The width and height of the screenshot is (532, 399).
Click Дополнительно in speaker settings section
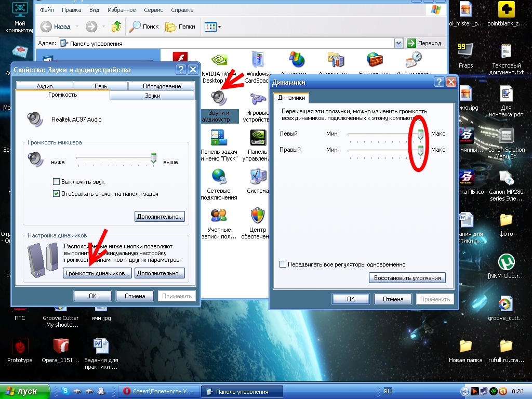(160, 273)
